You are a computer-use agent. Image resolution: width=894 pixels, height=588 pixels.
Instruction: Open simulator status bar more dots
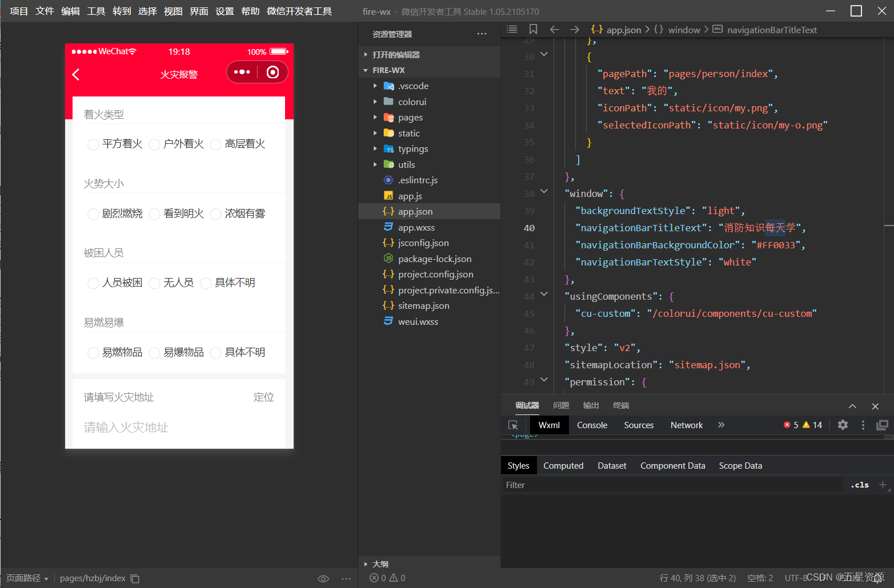click(346, 578)
